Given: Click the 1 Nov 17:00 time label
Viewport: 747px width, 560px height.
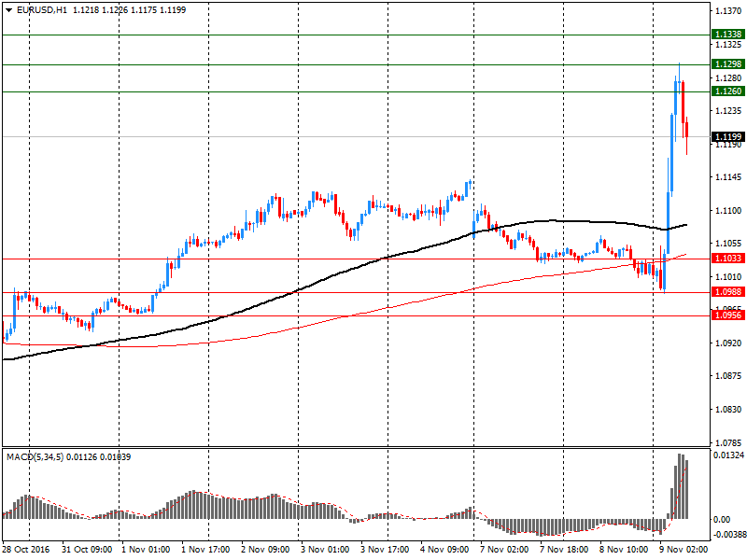Looking at the screenshot, I should (205, 550).
